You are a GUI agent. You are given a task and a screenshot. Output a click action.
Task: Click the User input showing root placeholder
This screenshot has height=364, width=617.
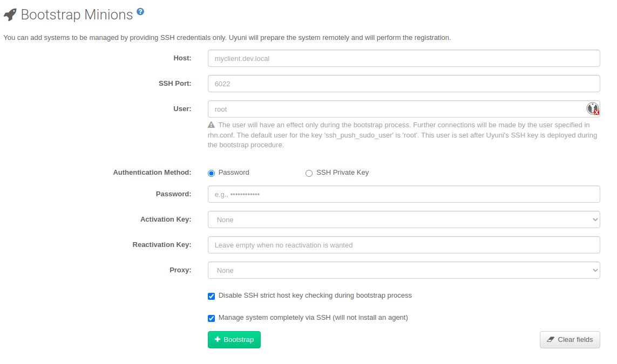pos(378,109)
